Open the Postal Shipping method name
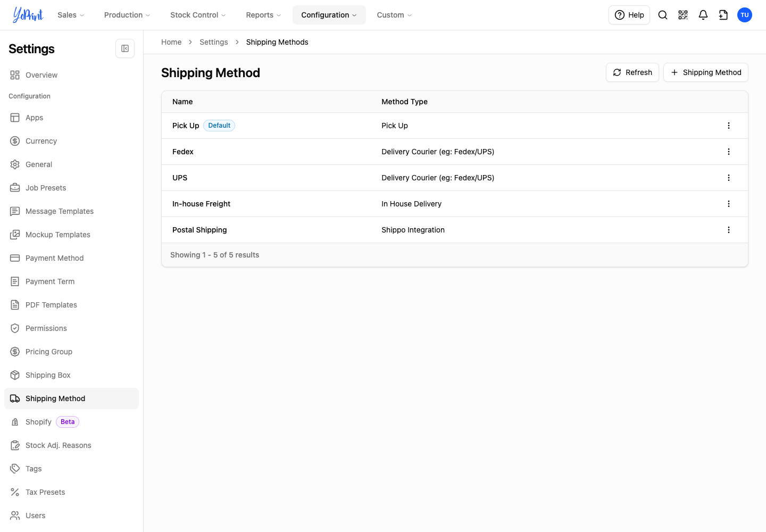 pyautogui.click(x=199, y=230)
